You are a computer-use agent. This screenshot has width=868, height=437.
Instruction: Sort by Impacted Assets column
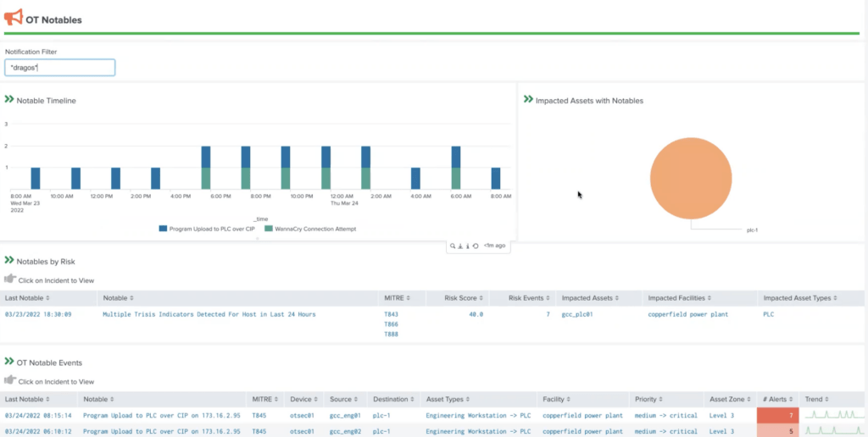[591, 298]
